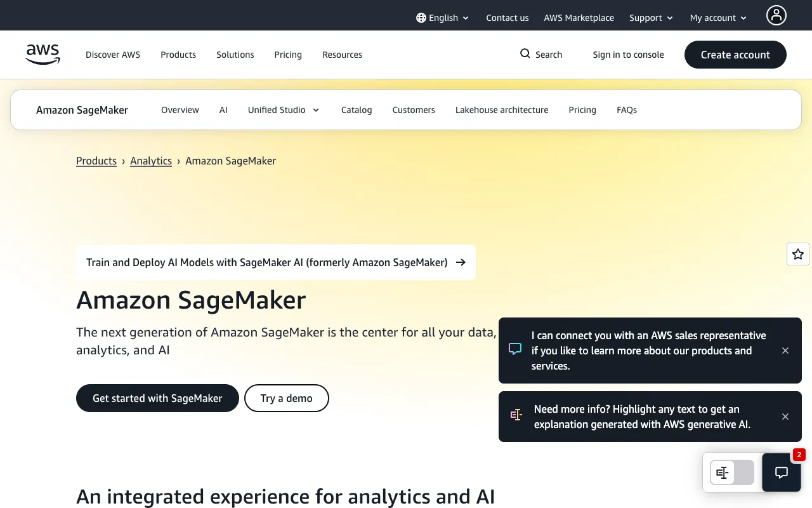The width and height of the screenshot is (812, 508).
Task: Click Sign in to console
Action: tap(628, 55)
